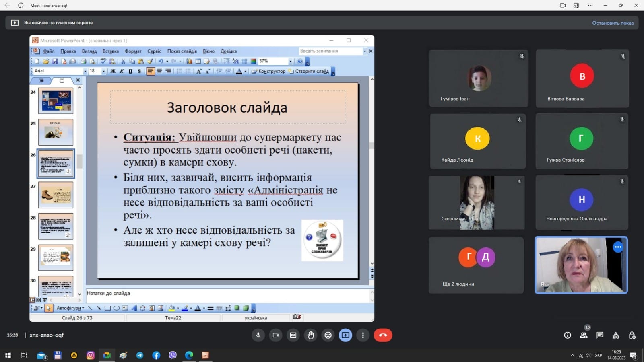Click Остановить показ link
Viewport: 644px width, 362px height.
tap(613, 23)
